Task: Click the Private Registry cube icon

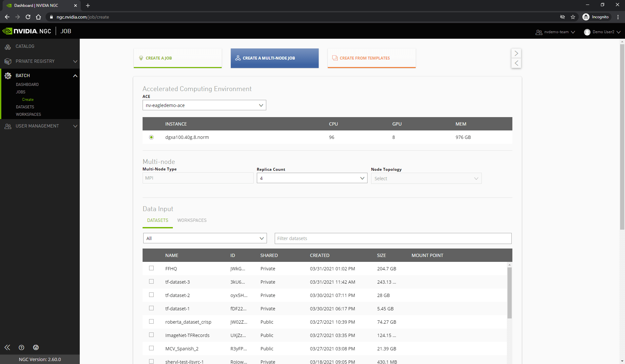Action: click(x=8, y=61)
